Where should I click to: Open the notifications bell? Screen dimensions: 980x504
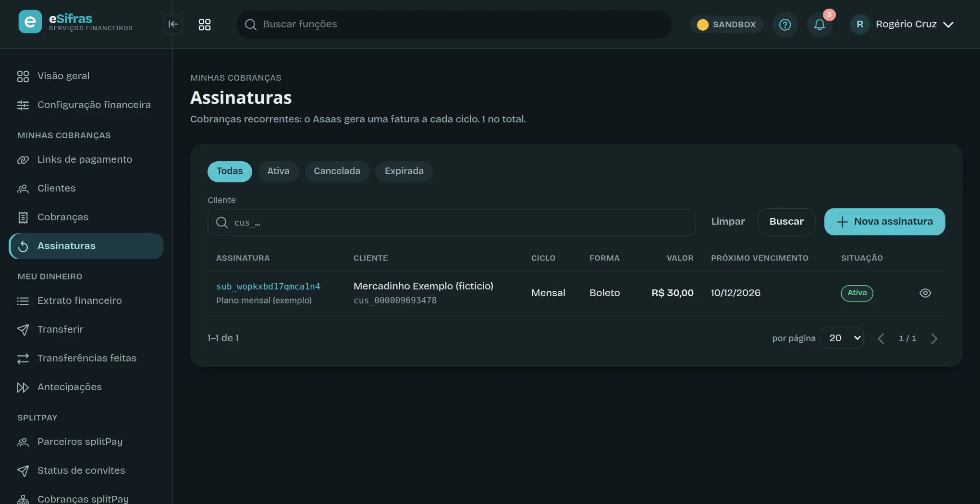[x=820, y=24]
